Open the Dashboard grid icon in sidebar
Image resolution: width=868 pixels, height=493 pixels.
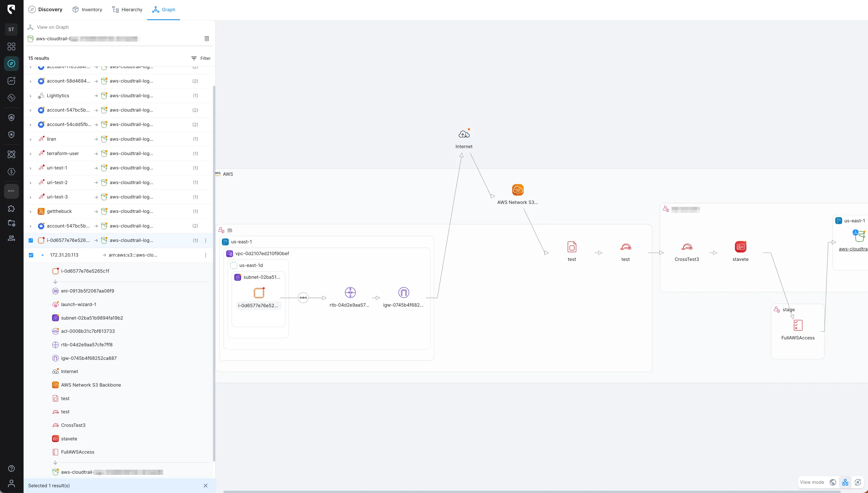[x=11, y=46]
